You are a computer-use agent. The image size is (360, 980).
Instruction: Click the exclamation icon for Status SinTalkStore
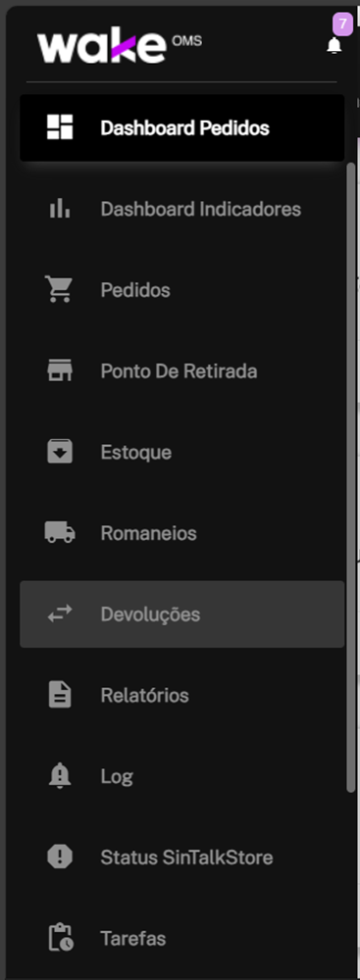pyautogui.click(x=60, y=857)
